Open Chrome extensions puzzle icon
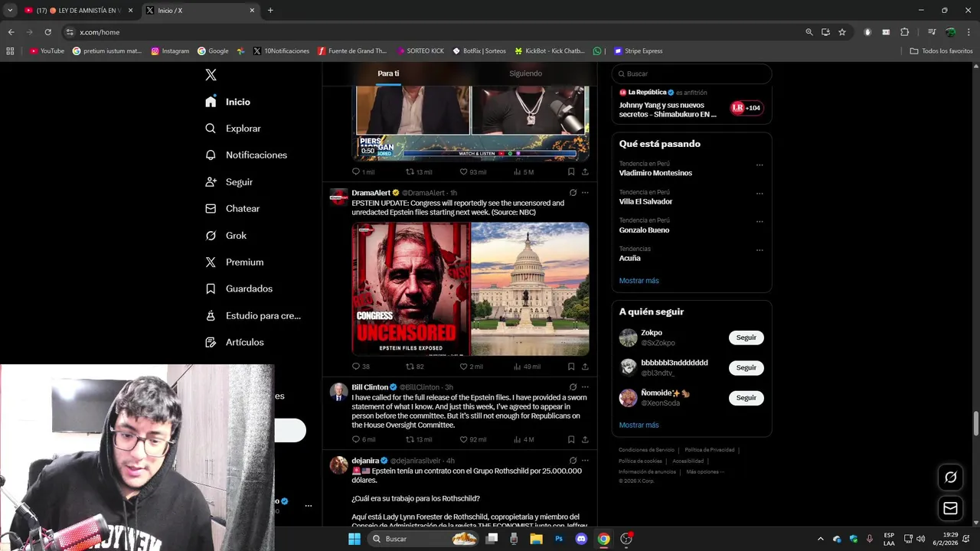 [x=904, y=32]
